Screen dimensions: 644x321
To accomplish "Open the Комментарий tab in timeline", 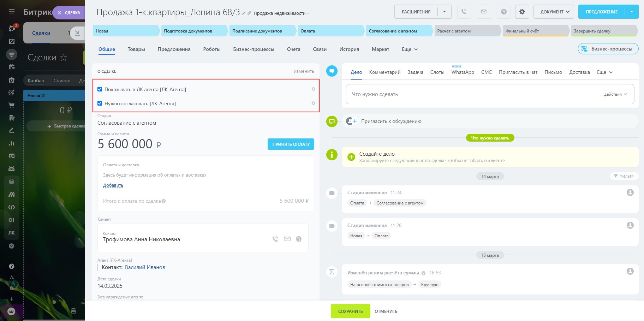I will [384, 72].
